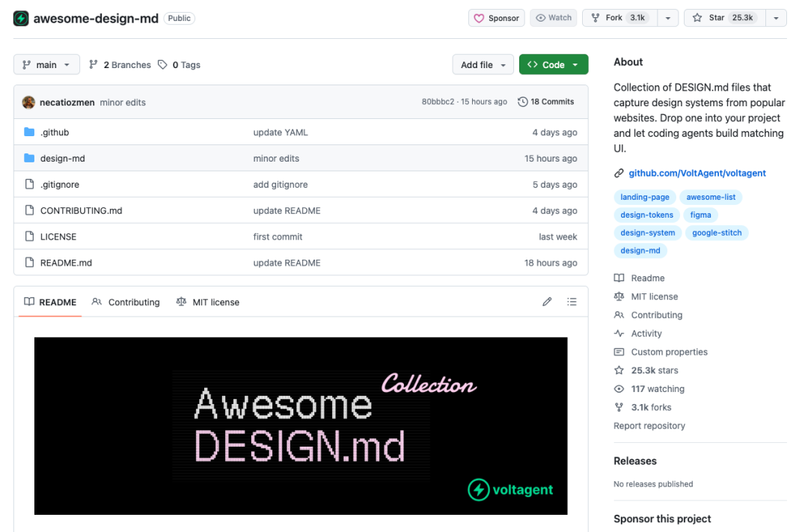Viewport: 808px width, 532px height.
Task: Click the figma topic tag
Action: [x=700, y=215]
